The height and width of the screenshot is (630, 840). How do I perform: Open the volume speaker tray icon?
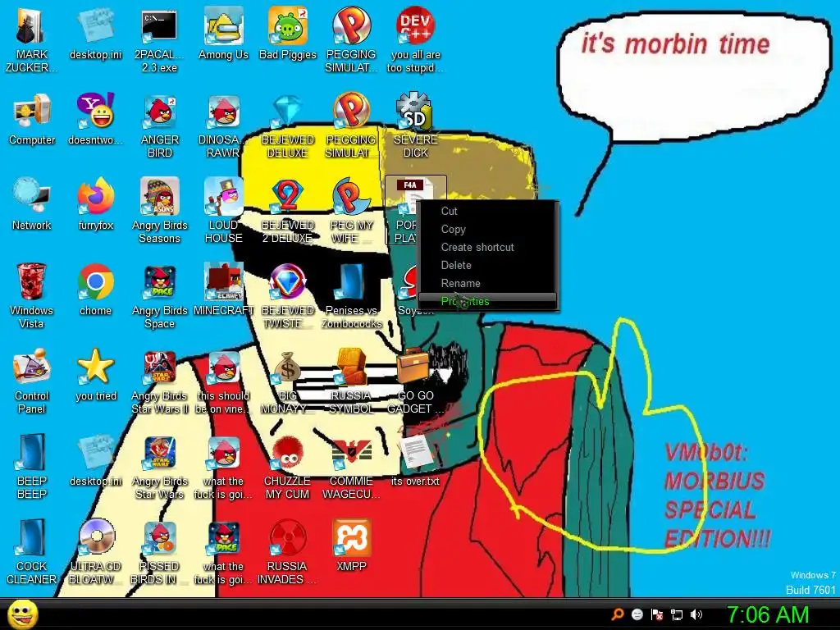click(696, 614)
